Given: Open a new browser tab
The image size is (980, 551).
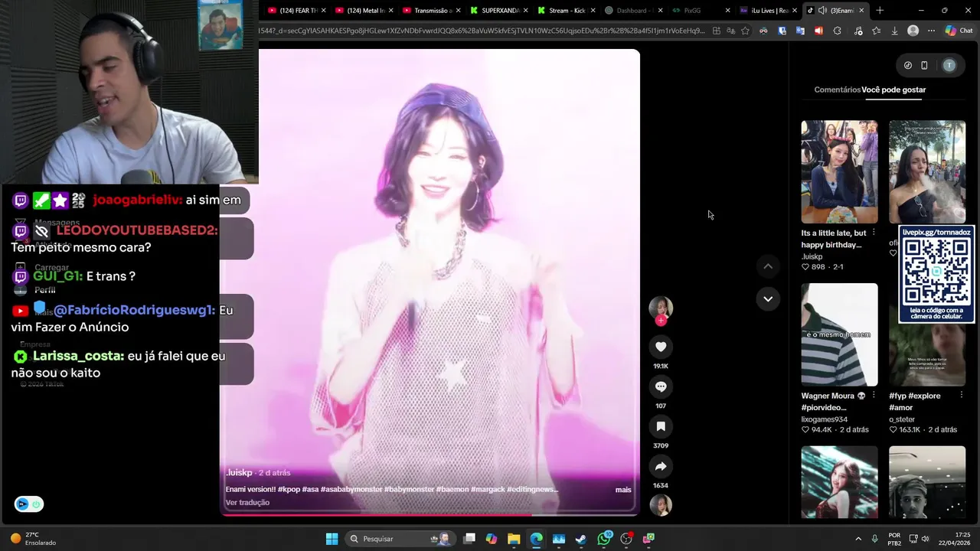Looking at the screenshot, I should coord(880,11).
